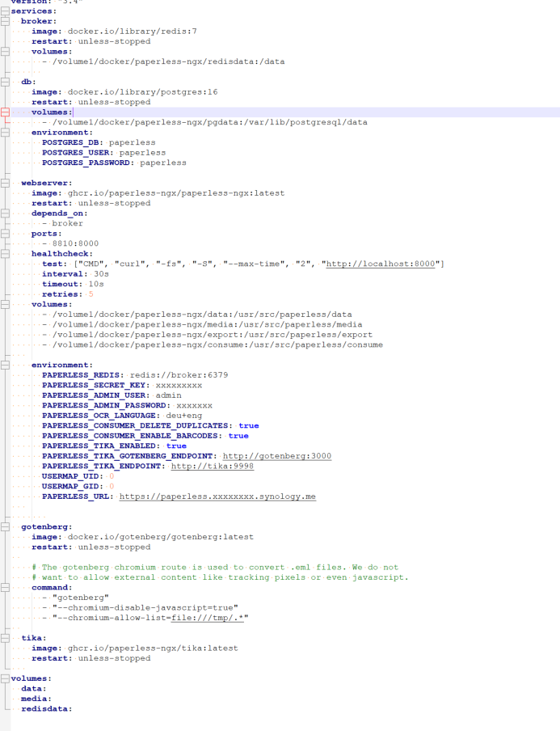Click the bottom media: volume entry
560x731 pixels.
(36, 699)
